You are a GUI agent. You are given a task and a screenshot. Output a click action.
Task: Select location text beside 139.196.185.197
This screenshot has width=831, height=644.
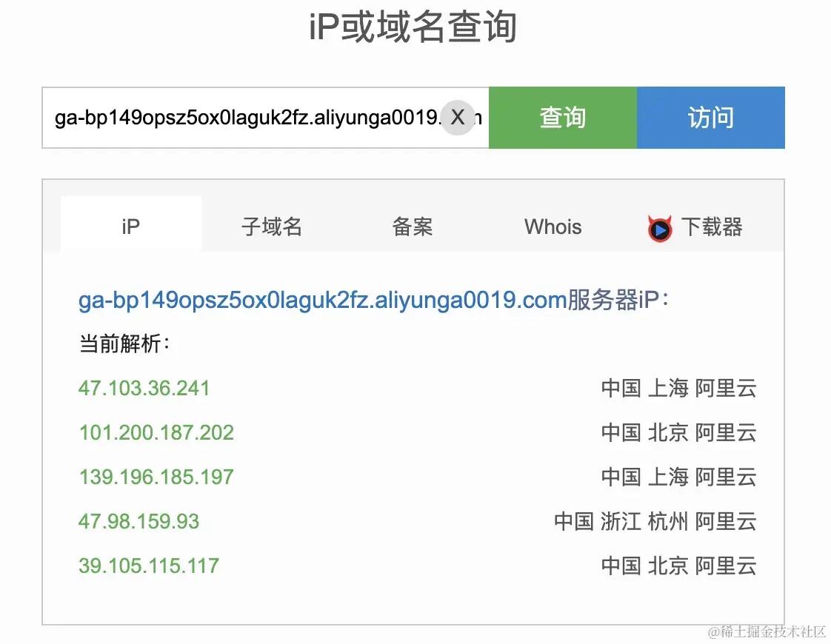(678, 477)
